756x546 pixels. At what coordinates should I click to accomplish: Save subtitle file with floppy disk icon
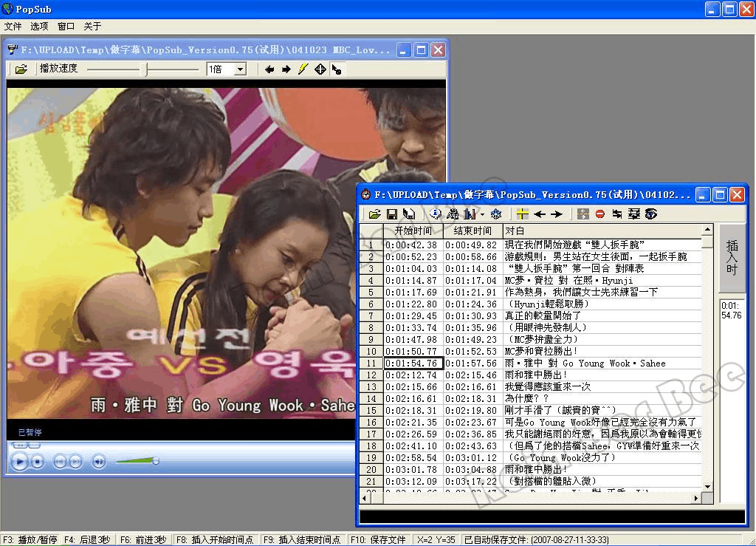(392, 214)
